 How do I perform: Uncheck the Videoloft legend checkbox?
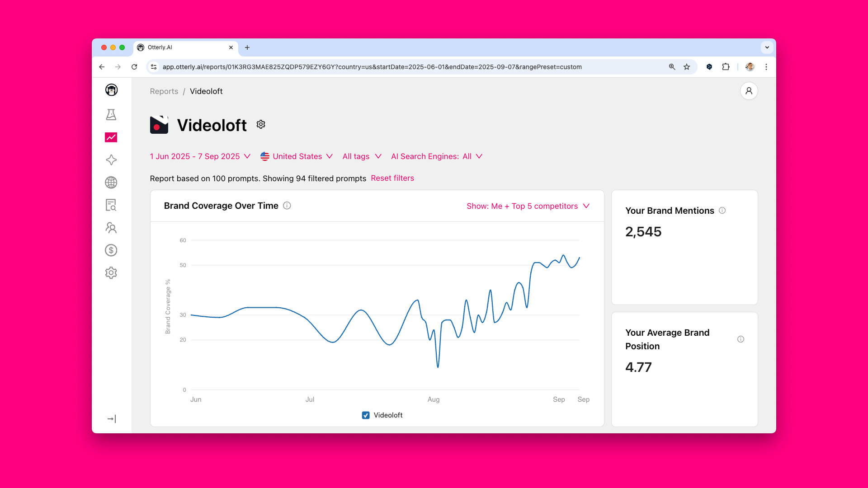pyautogui.click(x=365, y=415)
